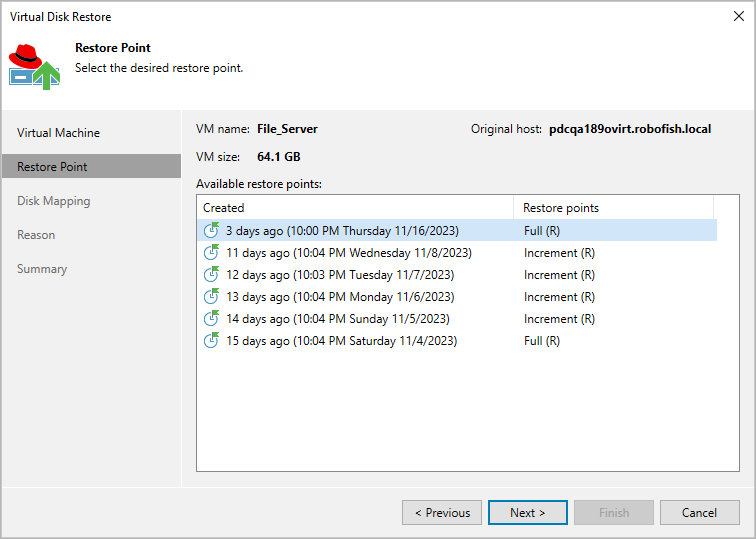Cancel the Virtual Disk Restore wizard

tap(700, 512)
